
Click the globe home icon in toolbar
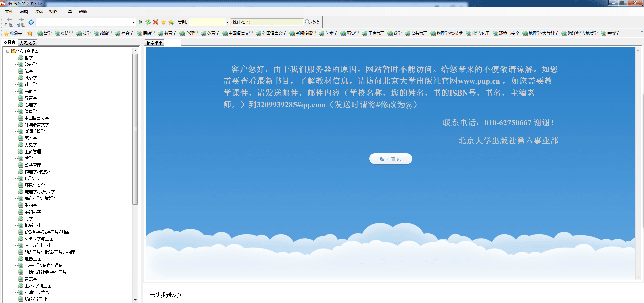click(x=31, y=22)
